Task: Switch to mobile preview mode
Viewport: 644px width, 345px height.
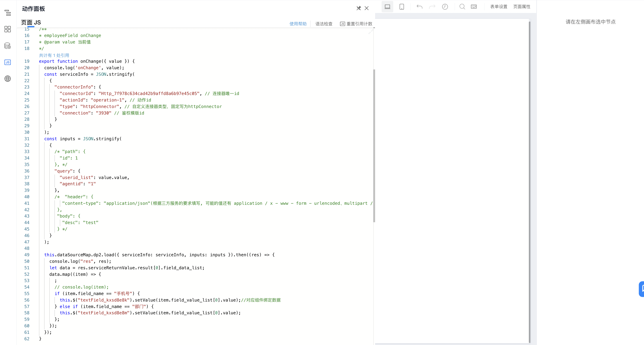Action: pyautogui.click(x=402, y=7)
